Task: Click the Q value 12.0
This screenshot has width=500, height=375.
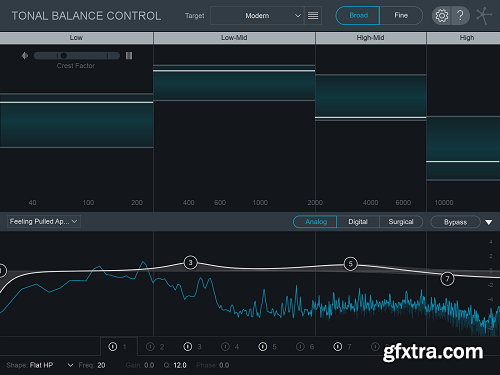Action: coord(180,365)
